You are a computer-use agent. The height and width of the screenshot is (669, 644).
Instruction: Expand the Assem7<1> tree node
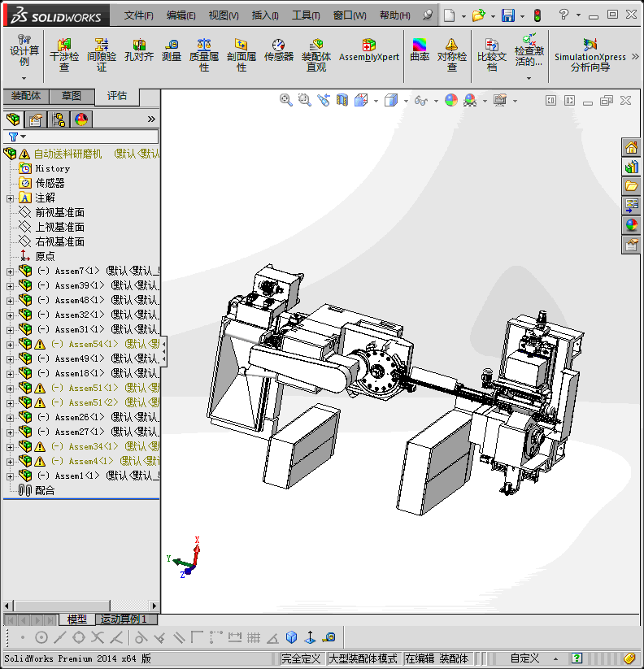tap(11, 272)
